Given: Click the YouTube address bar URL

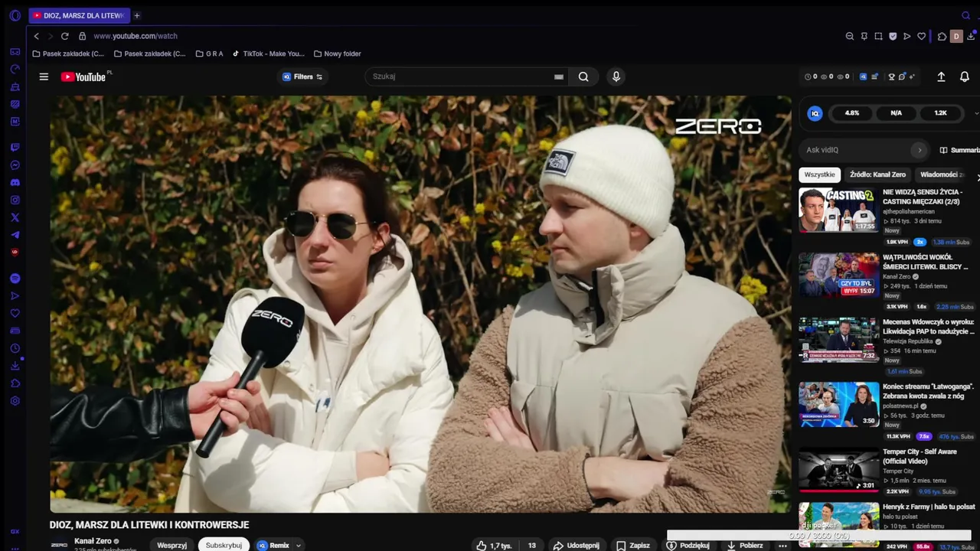Looking at the screenshot, I should pos(136,36).
